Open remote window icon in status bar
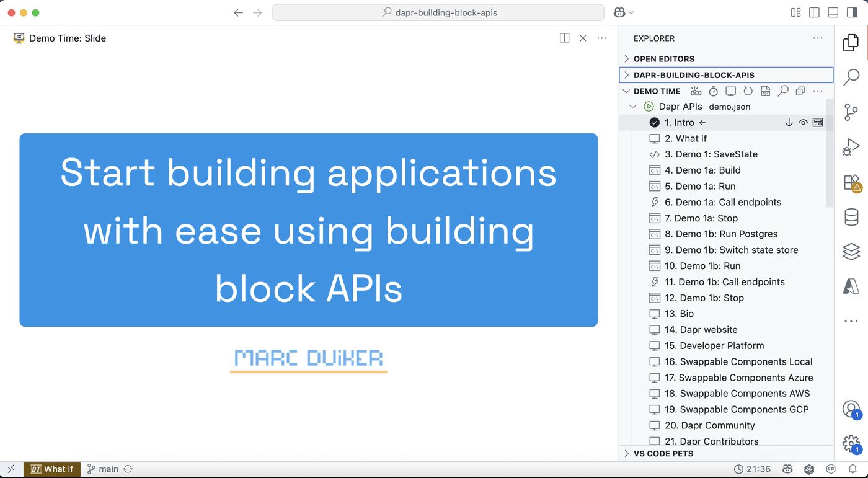 pyautogui.click(x=11, y=469)
